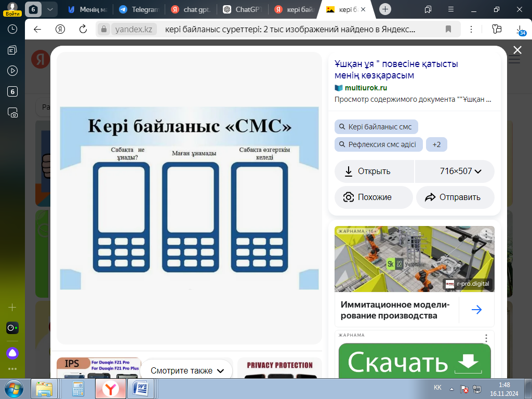
Task: Click the sidebar tab counter icon showing 6
Action: point(12,91)
